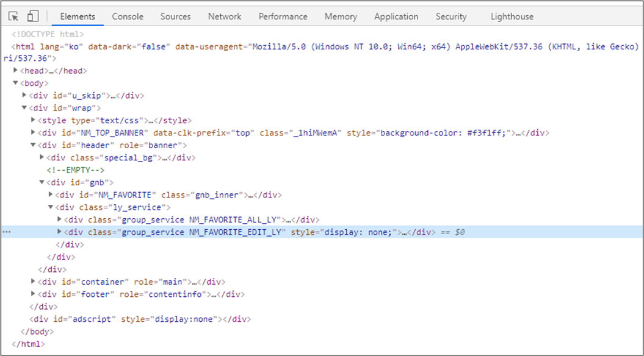Expand the special_bg div node

[x=42, y=157]
